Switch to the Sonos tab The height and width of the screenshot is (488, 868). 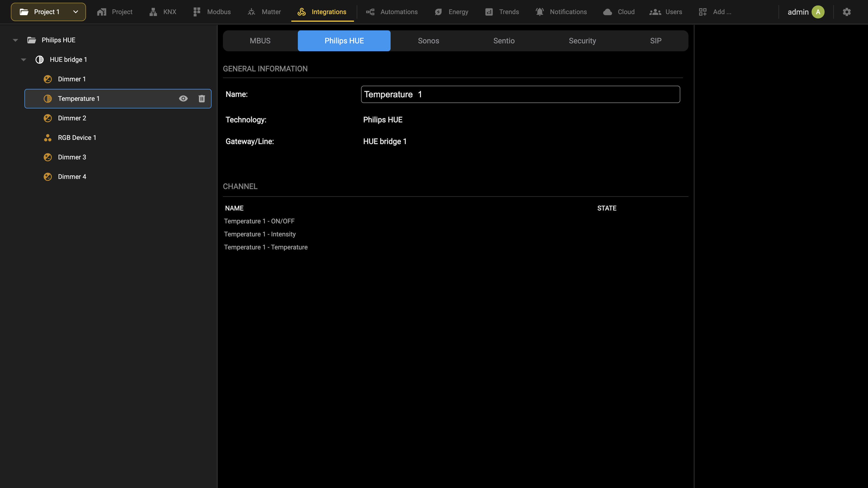tap(428, 41)
